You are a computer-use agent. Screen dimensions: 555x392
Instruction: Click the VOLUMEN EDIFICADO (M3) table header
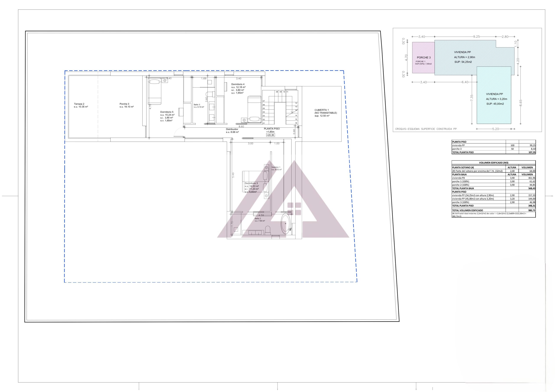pyautogui.click(x=493, y=163)
